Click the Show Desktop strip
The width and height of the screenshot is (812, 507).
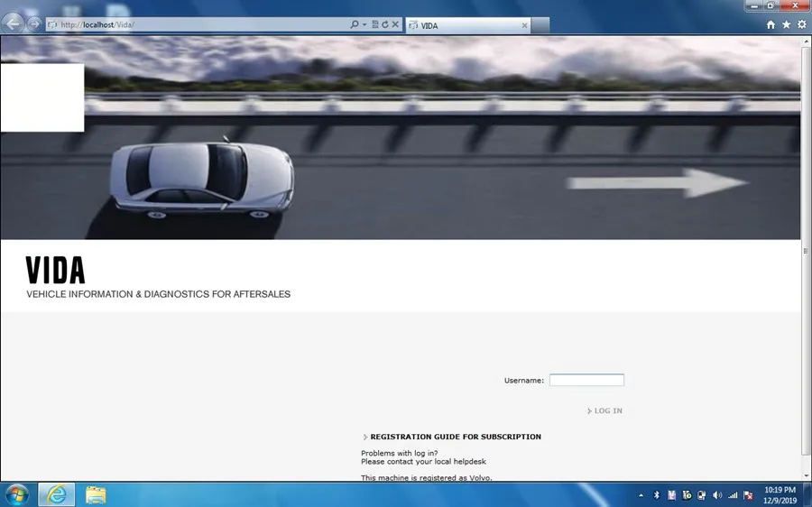(x=807, y=494)
